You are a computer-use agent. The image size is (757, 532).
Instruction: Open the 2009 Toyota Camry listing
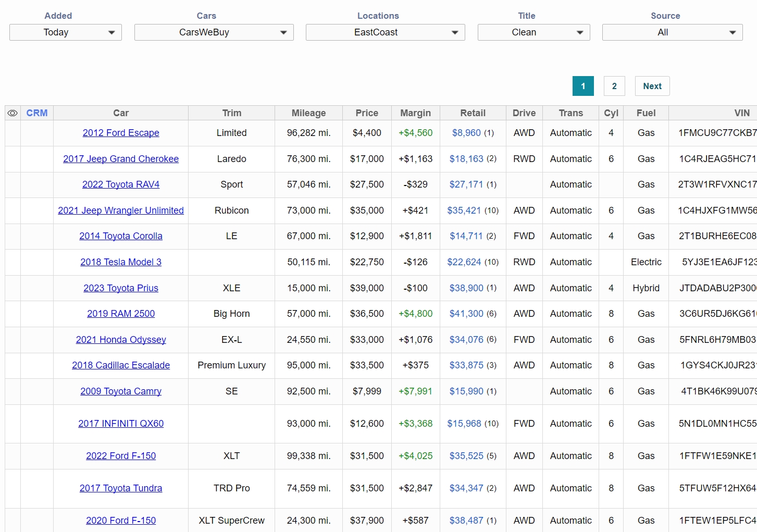[x=121, y=391]
